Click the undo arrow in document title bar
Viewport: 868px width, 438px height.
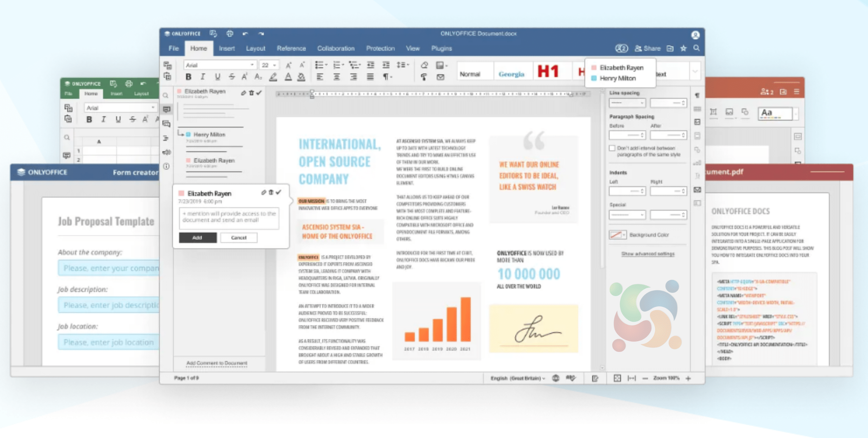245,34
